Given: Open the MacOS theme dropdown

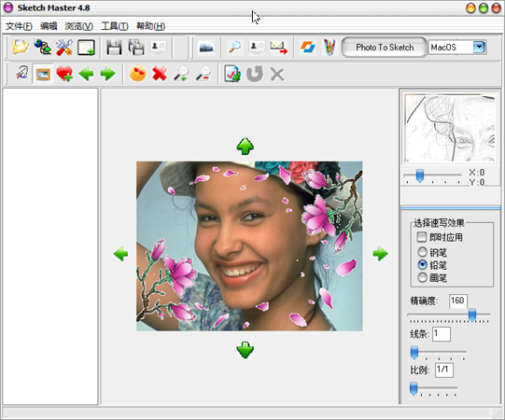Looking at the screenshot, I should pyautogui.click(x=479, y=47).
